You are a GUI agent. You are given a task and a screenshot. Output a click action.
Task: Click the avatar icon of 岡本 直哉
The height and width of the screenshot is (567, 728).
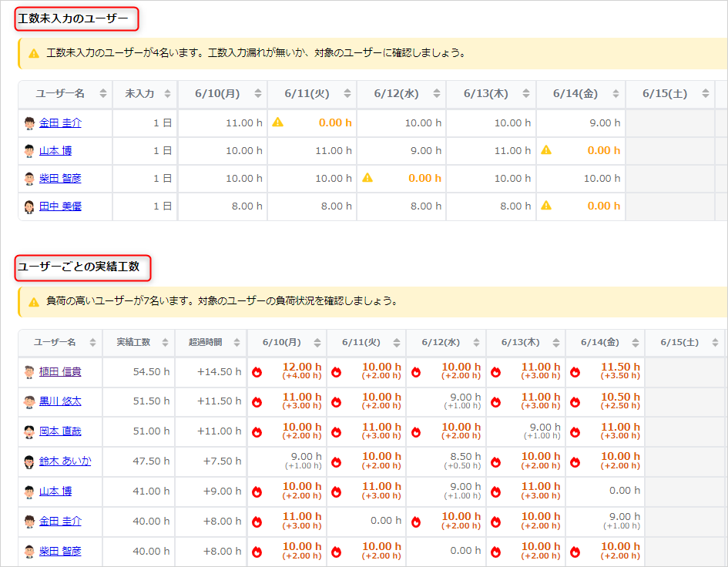(29, 432)
